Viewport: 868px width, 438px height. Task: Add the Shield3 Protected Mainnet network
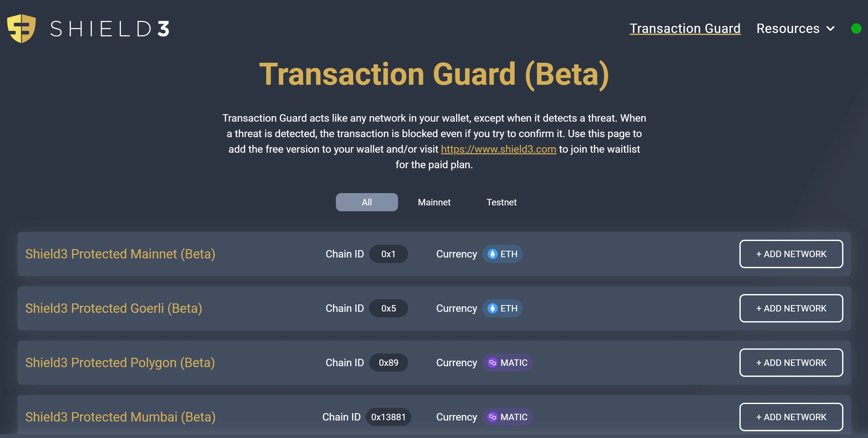[791, 254]
